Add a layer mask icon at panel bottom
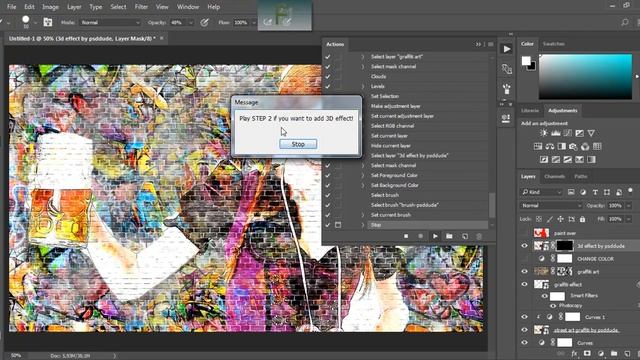Viewport: 640px width, 360px height. (587, 353)
